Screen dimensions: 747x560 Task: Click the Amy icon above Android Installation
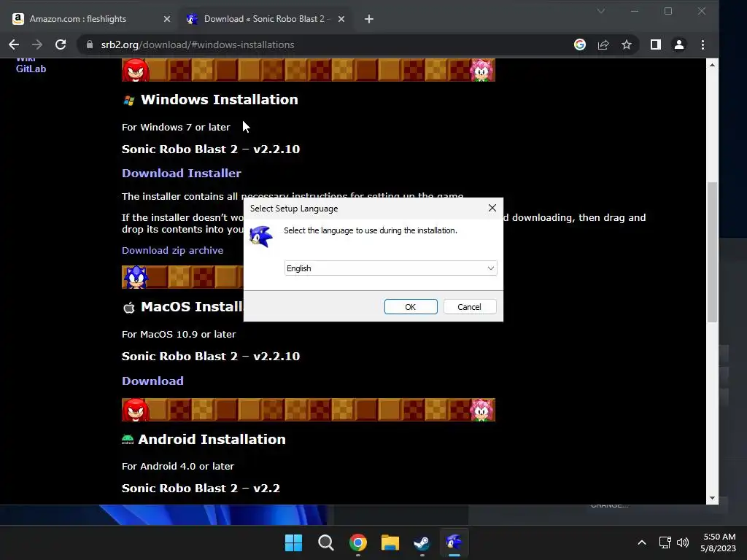coord(481,410)
